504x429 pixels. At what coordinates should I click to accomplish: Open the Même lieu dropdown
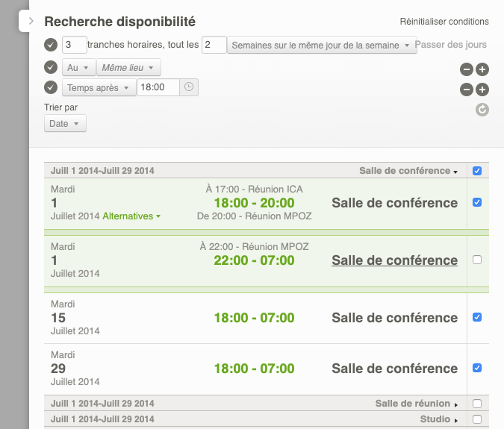click(128, 68)
